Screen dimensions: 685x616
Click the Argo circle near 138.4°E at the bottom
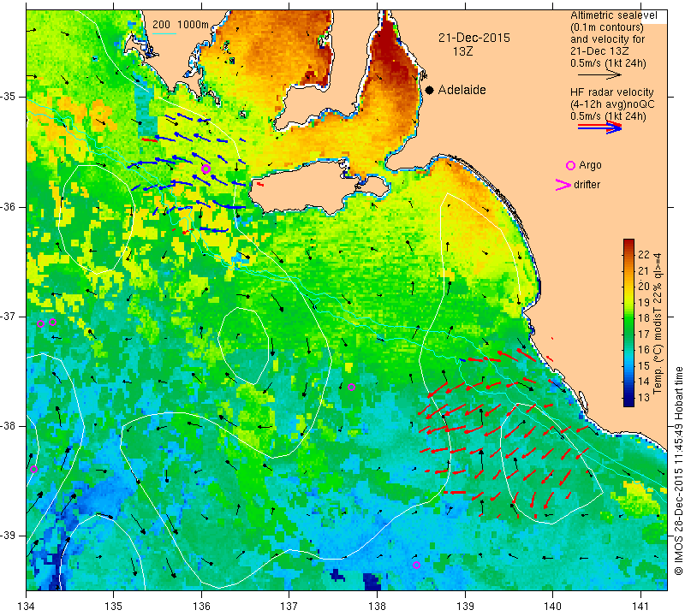[x=416, y=565]
